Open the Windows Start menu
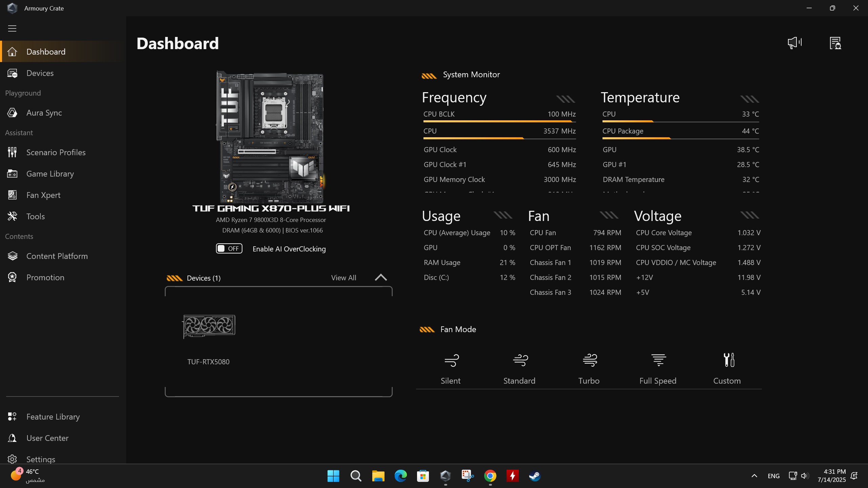Screen dimensions: 868x488 pos(333,476)
